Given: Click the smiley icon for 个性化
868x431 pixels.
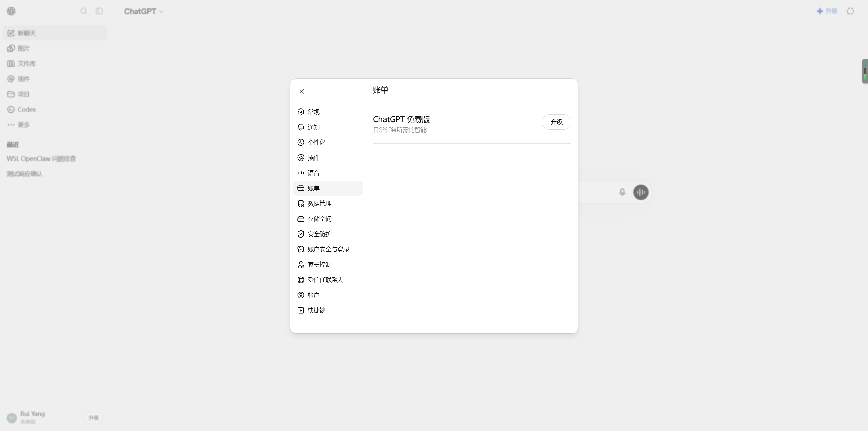Looking at the screenshot, I should coord(301,143).
